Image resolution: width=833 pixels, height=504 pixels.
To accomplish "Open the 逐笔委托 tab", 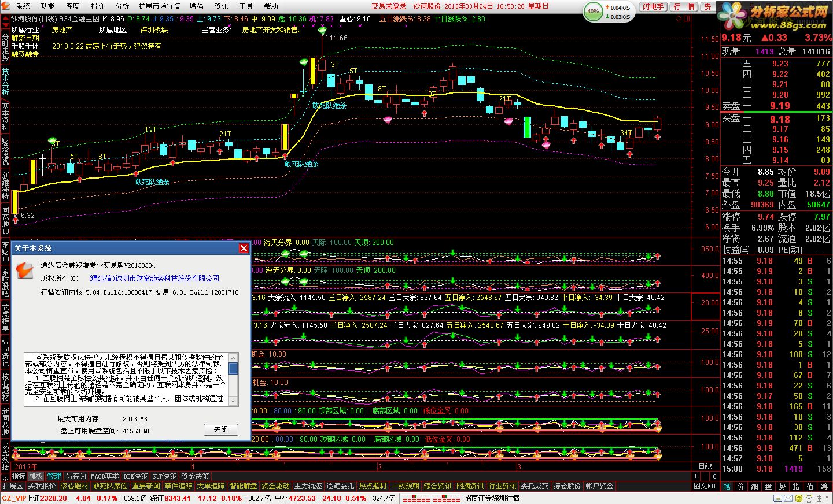I will point(341,486).
